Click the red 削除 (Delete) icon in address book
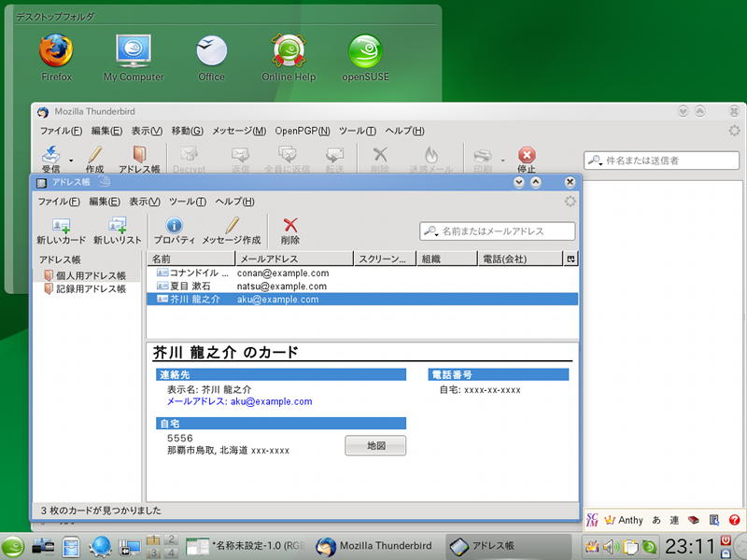Screen dimensions: 747x560 (290, 226)
